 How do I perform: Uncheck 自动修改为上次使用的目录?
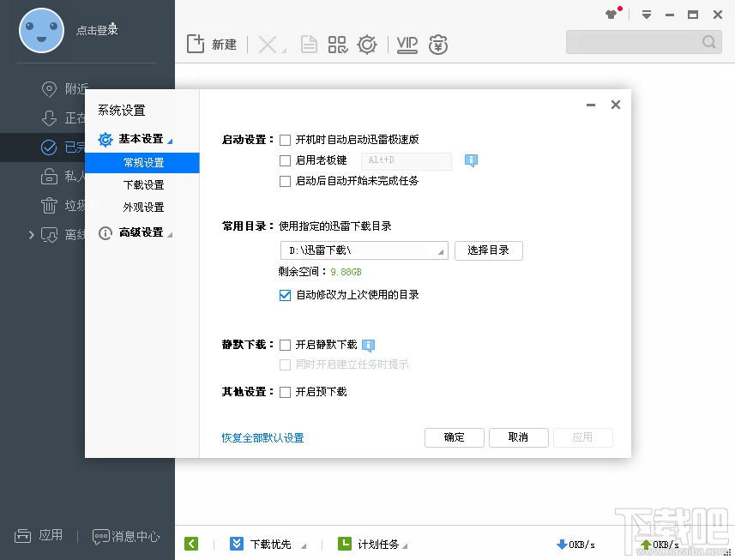coord(286,295)
